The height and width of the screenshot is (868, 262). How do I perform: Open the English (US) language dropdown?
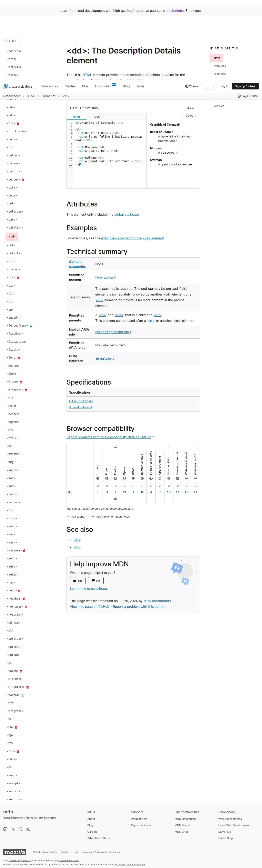(x=248, y=96)
